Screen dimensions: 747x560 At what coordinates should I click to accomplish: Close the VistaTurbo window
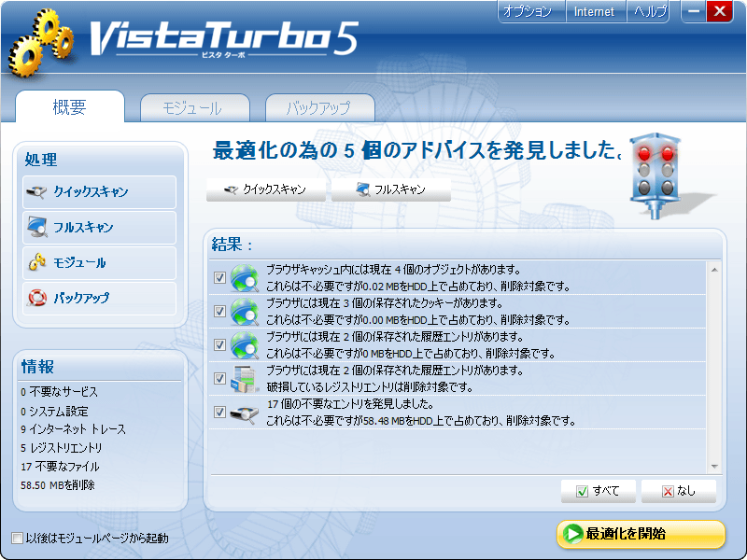pos(719,11)
